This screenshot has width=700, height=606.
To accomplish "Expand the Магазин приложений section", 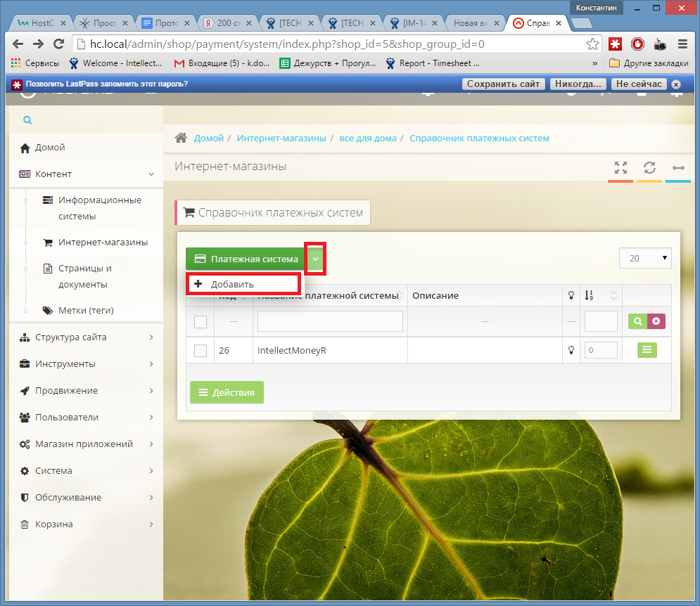I will pyautogui.click(x=86, y=444).
